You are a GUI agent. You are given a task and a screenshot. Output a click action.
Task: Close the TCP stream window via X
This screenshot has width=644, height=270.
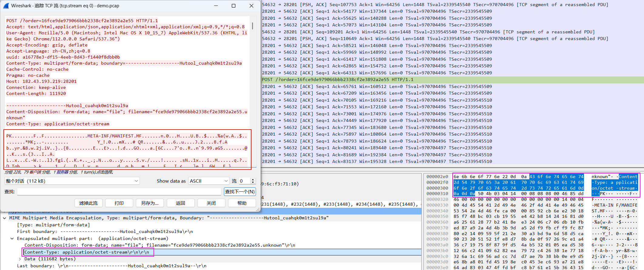coord(251,6)
